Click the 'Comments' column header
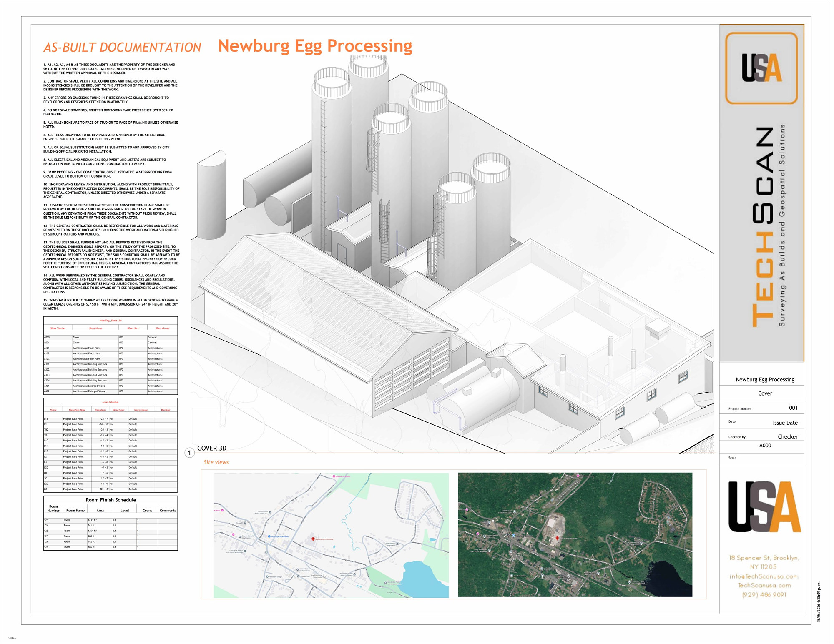The image size is (834, 644). 168,511
